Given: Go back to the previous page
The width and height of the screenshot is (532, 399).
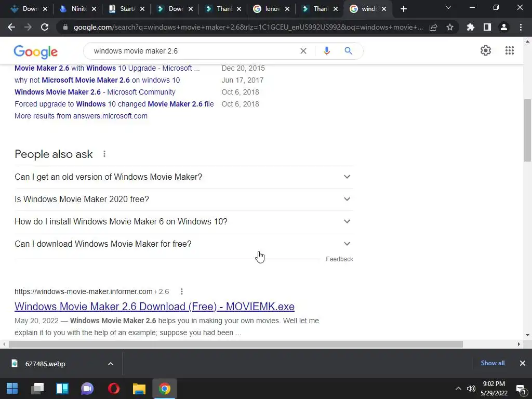Looking at the screenshot, I should (11, 27).
